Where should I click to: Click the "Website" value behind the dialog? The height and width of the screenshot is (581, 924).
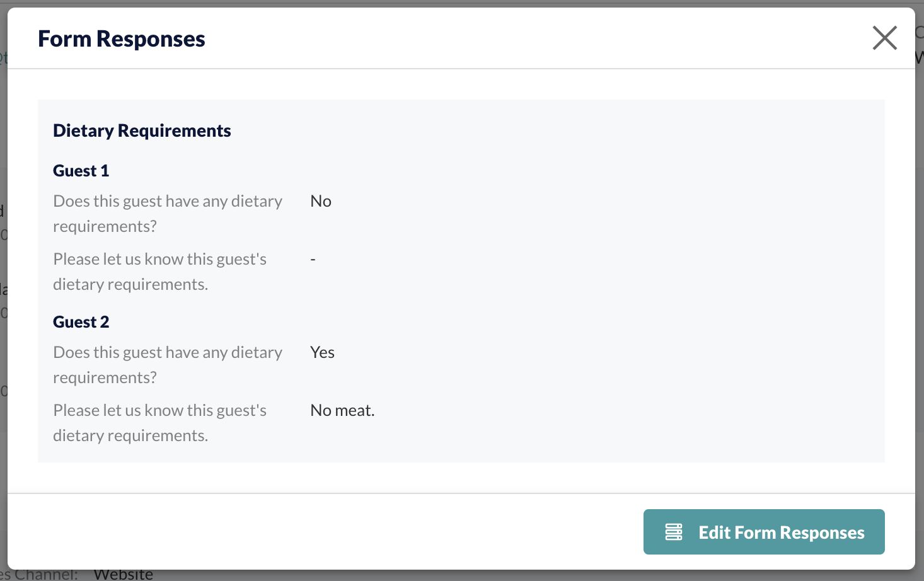(124, 575)
